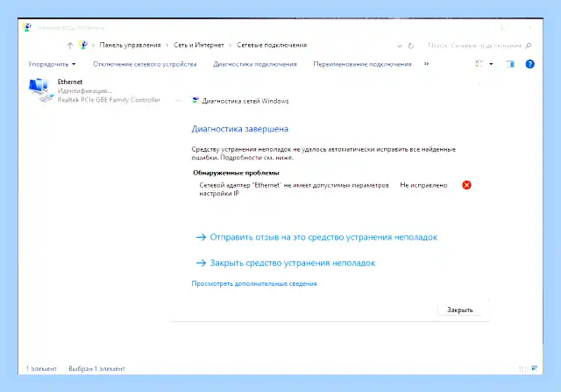
Task: Refresh the network connections view
Action: [411, 46]
